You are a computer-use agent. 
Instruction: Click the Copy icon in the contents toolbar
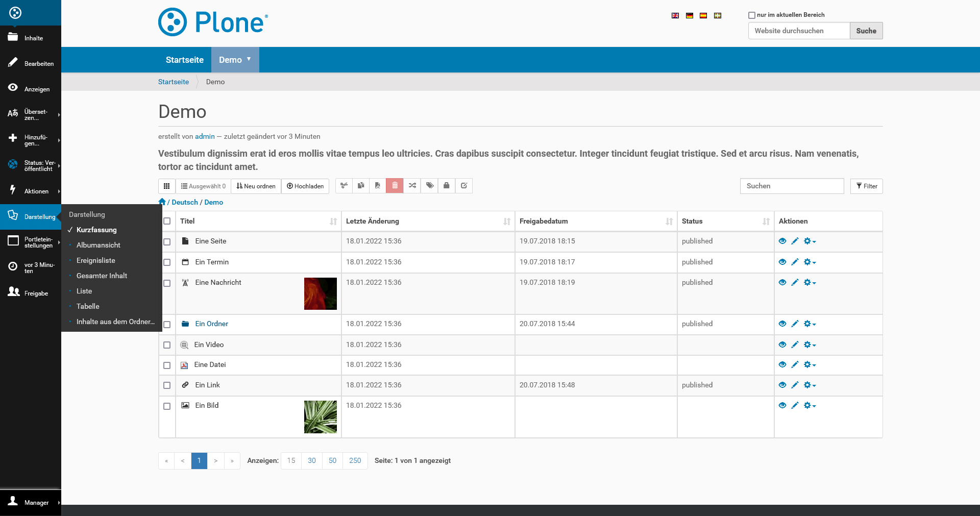coord(361,186)
